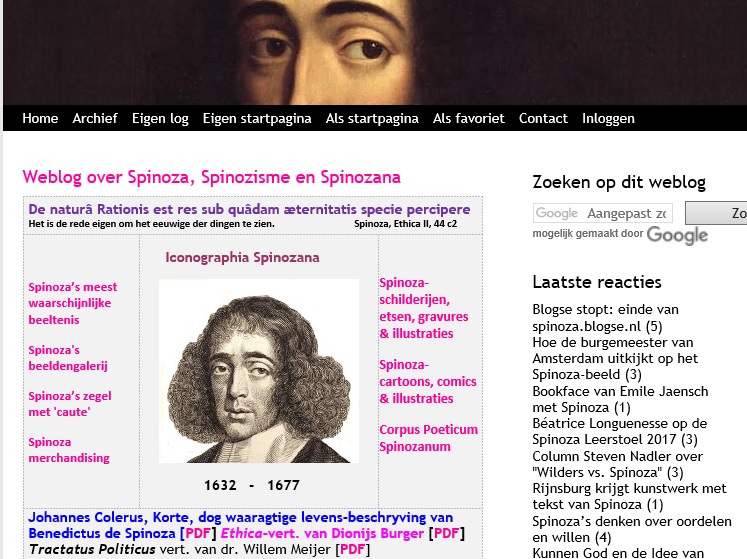
Task: Open 'Spinoza's denken over oordelen en willen' reaction
Action: click(632, 529)
